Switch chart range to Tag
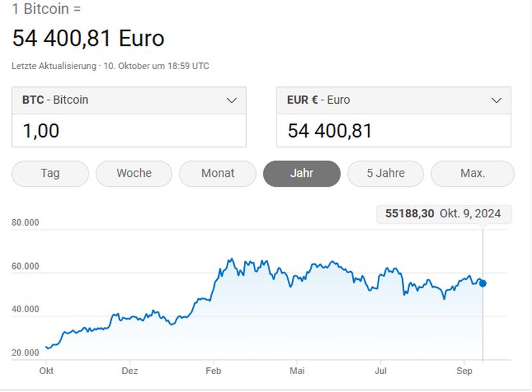 coord(50,173)
